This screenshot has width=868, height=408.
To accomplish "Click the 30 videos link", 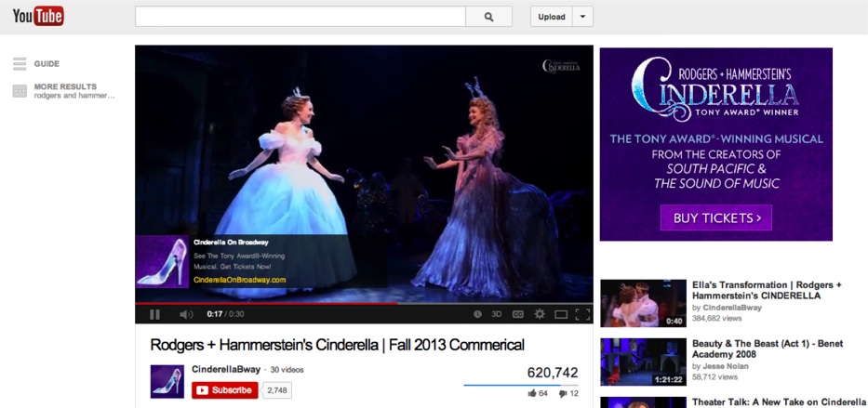I will (x=287, y=370).
